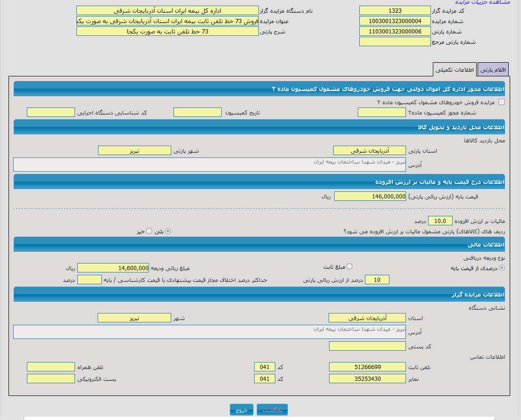Choose the خیر radio for VAT inclusion
521x420 pixels.
click(x=149, y=231)
